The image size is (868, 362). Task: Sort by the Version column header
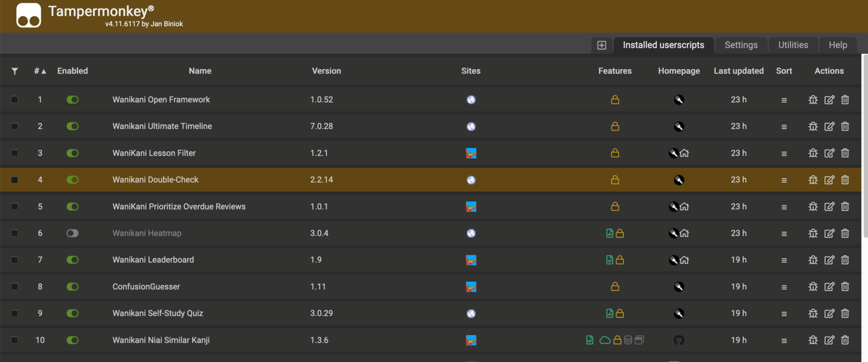point(326,71)
